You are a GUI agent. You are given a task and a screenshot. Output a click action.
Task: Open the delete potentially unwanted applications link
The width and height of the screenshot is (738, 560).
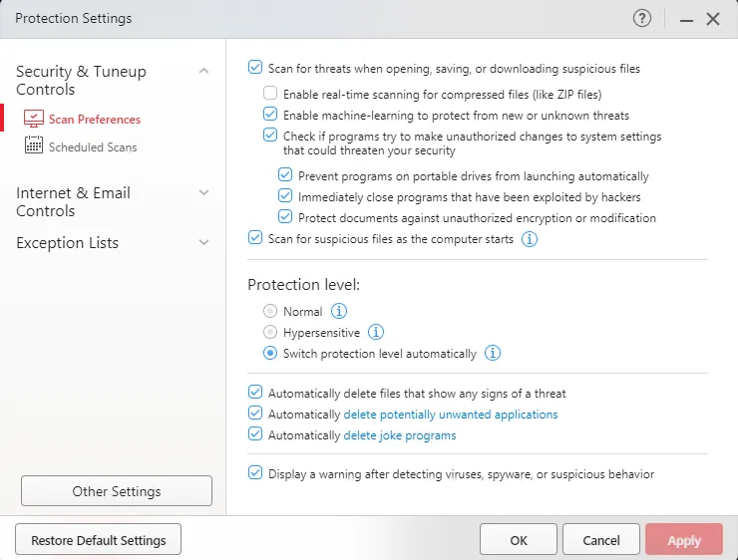click(451, 415)
